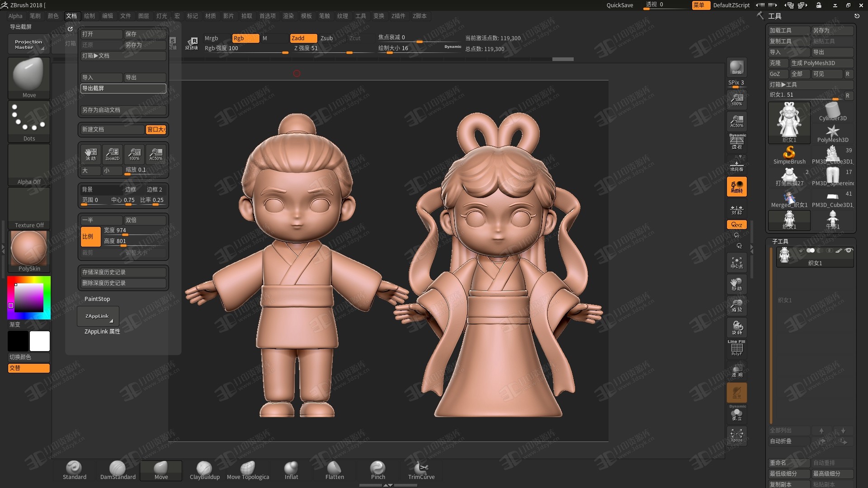Click the AC50% antialiased half-size icon in right shelf

pyautogui.click(x=736, y=121)
